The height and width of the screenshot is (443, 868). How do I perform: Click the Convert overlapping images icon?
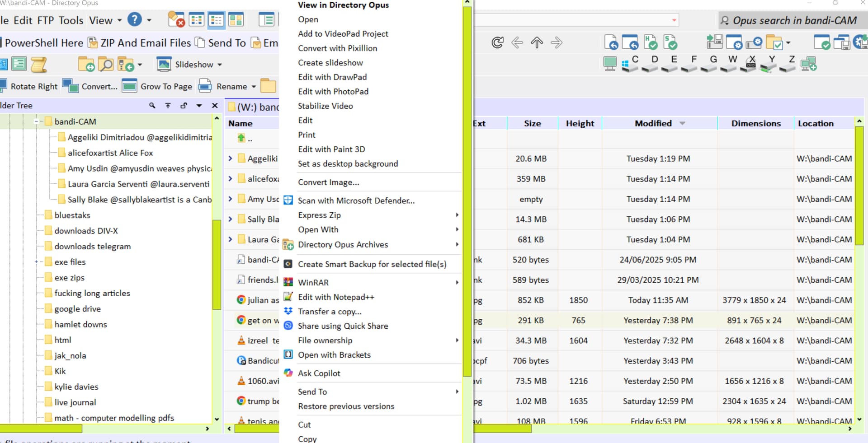[70, 86]
